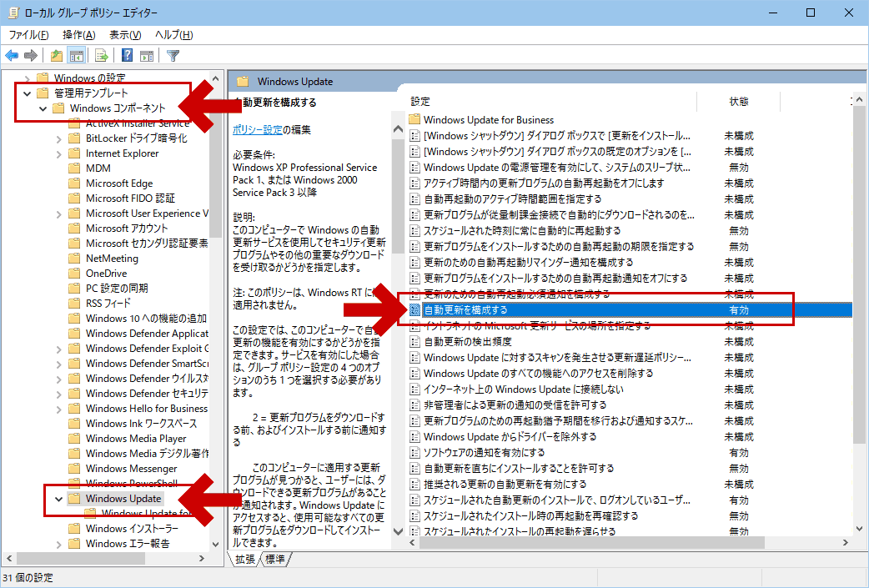
Task: Click settings list scroll down arrow
Action: [x=859, y=529]
